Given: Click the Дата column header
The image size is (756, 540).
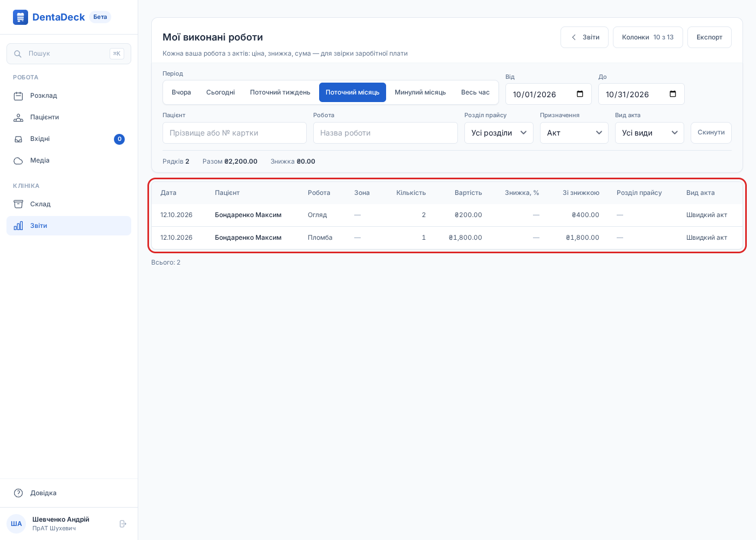Looking at the screenshot, I should tap(168, 193).
